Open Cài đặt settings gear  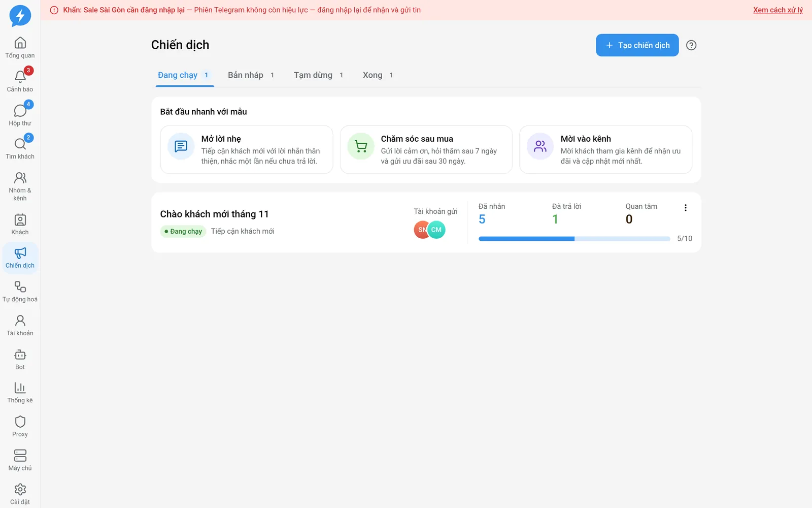tap(20, 494)
